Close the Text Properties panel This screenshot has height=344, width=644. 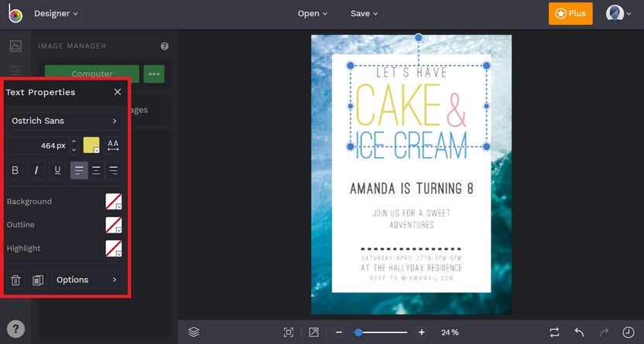[118, 92]
